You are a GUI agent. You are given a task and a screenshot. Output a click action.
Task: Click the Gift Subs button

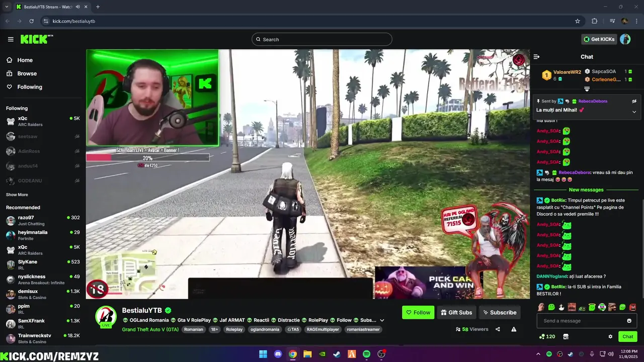tap(456, 312)
